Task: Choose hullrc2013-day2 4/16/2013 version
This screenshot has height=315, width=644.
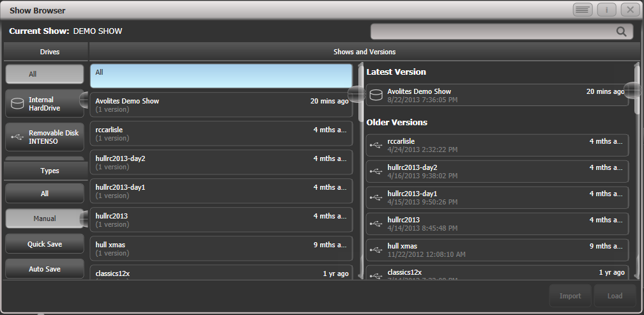Action: click(x=497, y=171)
